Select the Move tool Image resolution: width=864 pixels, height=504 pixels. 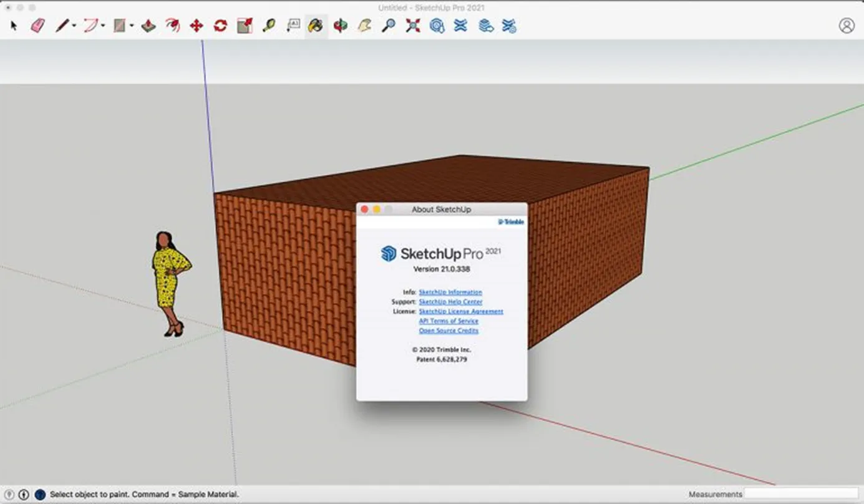coord(195,26)
